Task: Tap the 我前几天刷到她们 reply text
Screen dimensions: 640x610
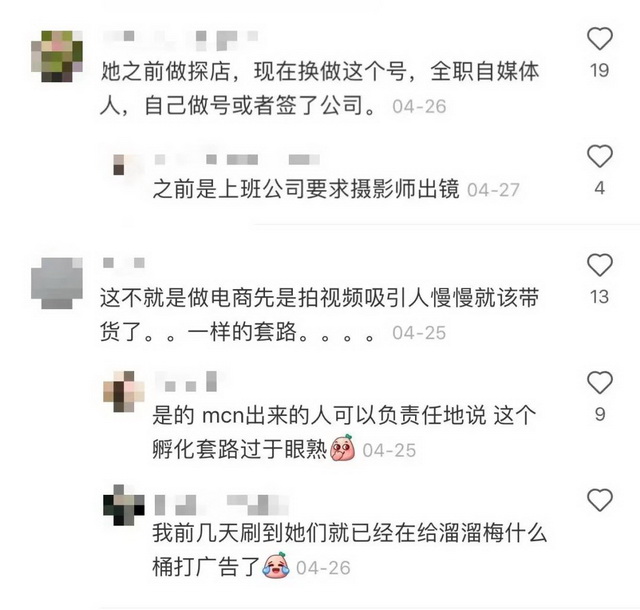Action: coord(349,550)
